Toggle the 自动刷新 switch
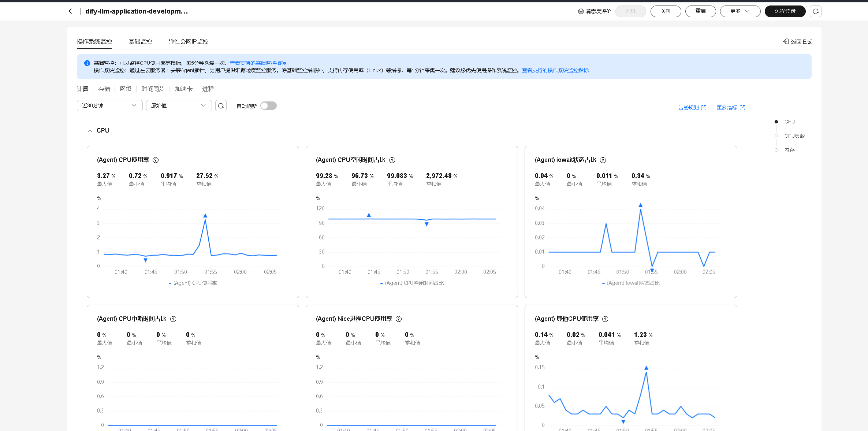868x431 pixels. point(268,106)
